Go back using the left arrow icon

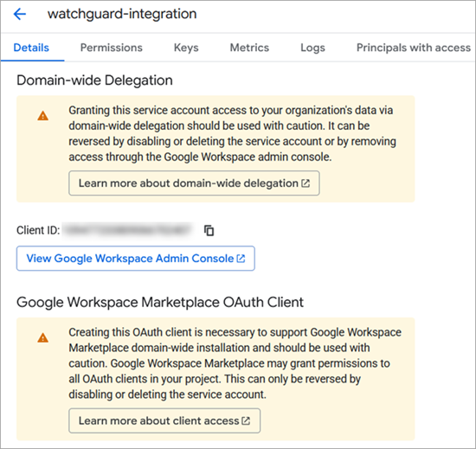pyautogui.click(x=20, y=14)
